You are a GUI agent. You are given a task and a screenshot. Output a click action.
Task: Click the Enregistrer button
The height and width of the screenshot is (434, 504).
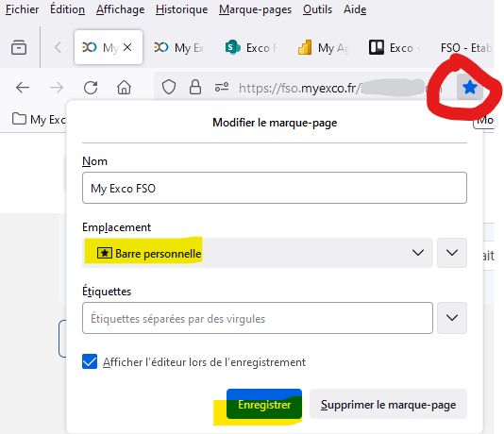pyautogui.click(x=264, y=404)
